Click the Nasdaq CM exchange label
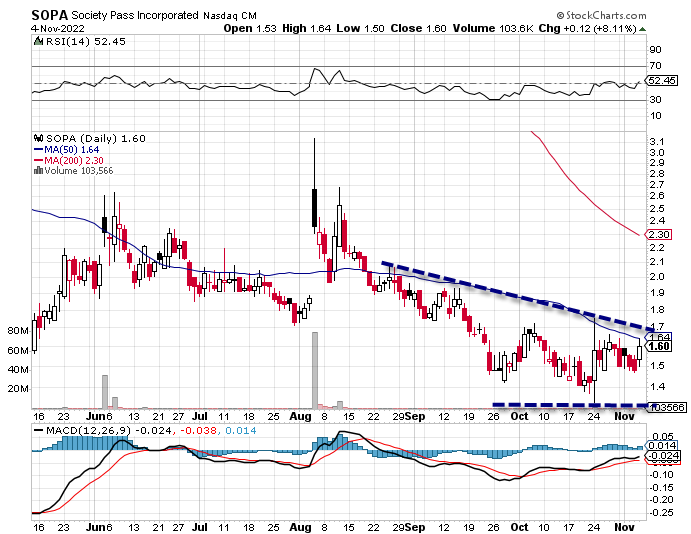The height and width of the screenshot is (534, 691). tap(230, 16)
